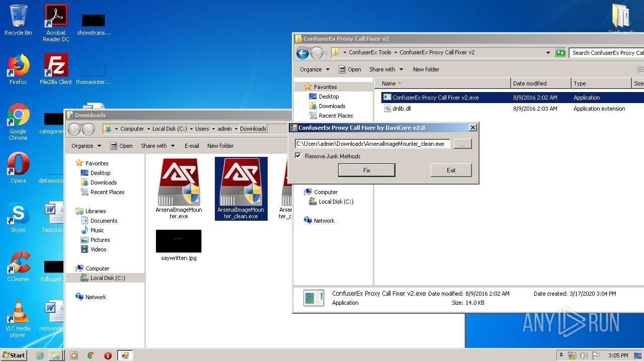Open Opera desktop icon
644x362 pixels.
(18, 168)
